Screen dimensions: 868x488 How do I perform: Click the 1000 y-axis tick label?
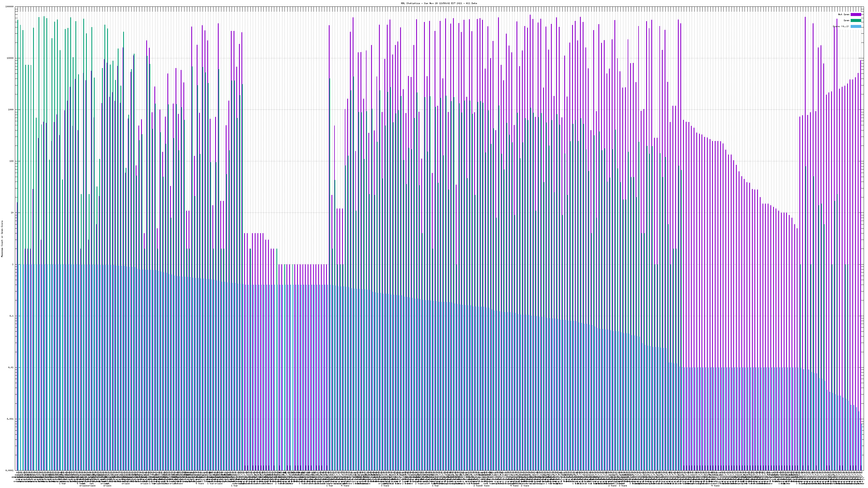(x=11, y=110)
